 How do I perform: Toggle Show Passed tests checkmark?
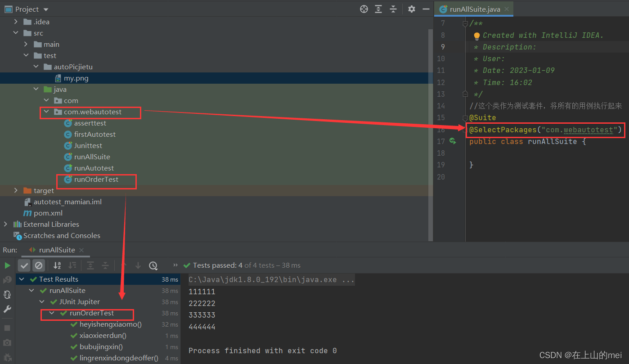coord(24,265)
